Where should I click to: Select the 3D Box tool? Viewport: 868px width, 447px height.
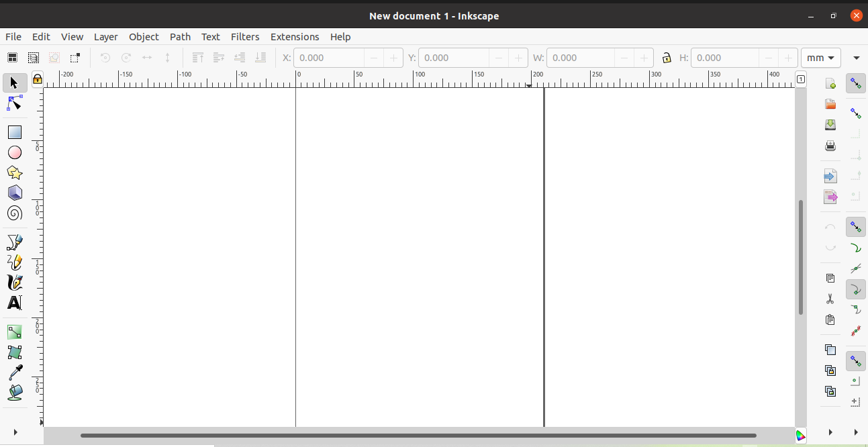[14, 193]
